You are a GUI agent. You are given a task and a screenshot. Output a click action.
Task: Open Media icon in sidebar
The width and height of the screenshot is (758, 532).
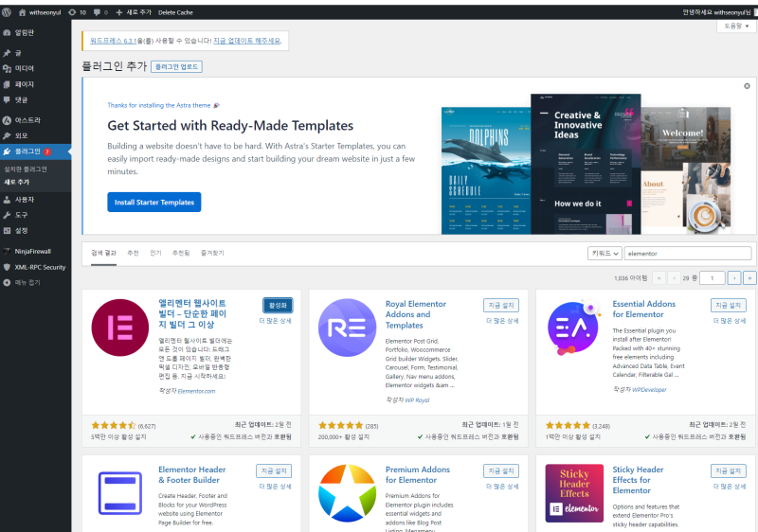pyautogui.click(x=7, y=68)
